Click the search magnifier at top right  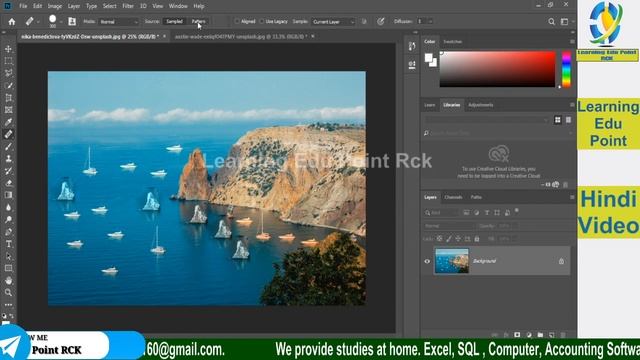(x=551, y=22)
